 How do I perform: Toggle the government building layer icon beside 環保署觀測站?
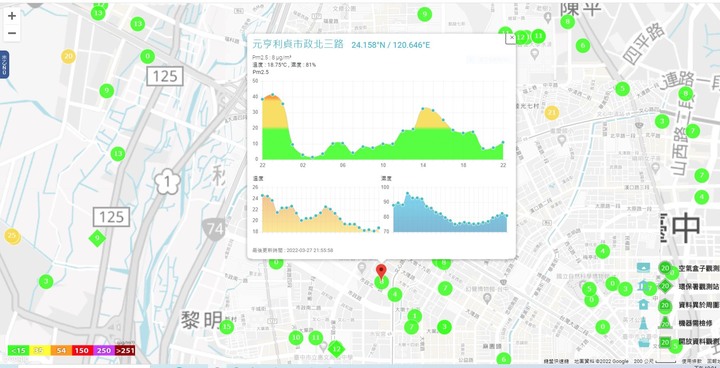[643, 287]
